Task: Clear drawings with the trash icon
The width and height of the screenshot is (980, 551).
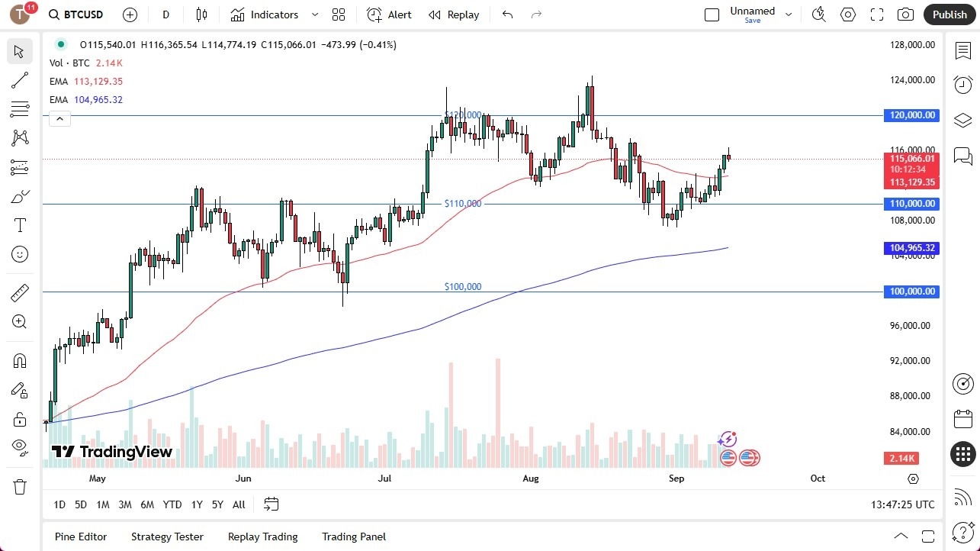Action: pos(19,486)
